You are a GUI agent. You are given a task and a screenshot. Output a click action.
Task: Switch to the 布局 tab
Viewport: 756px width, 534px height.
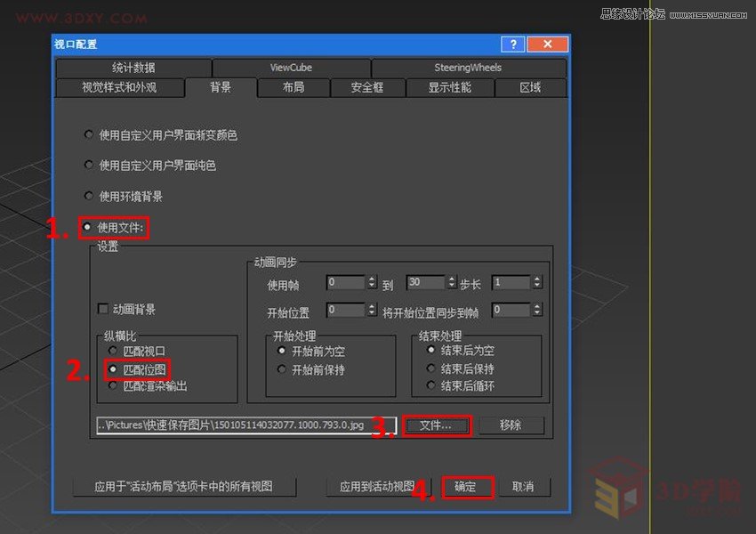pyautogui.click(x=294, y=88)
